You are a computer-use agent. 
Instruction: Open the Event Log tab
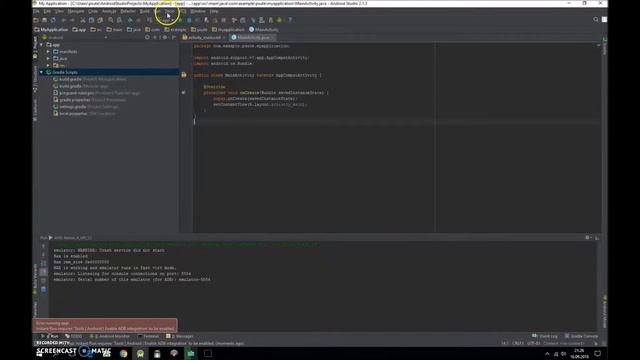tap(545, 336)
